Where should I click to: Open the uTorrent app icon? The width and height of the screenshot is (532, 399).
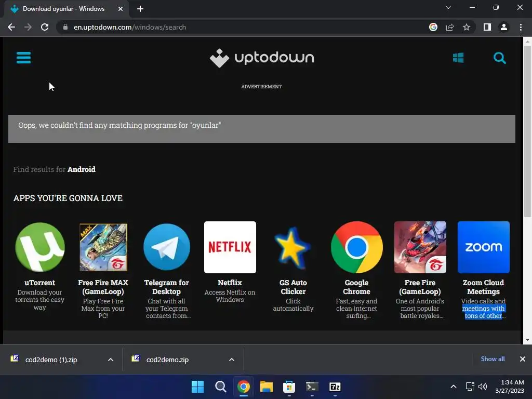pos(39,247)
